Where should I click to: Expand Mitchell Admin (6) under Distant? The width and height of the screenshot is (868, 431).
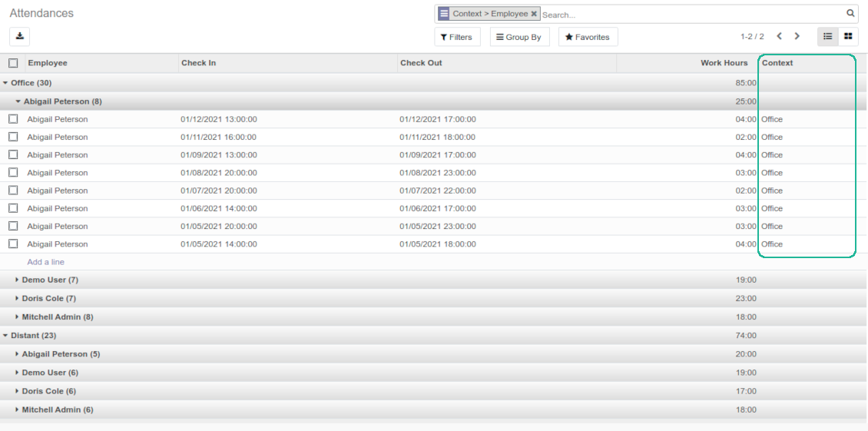coord(57,409)
